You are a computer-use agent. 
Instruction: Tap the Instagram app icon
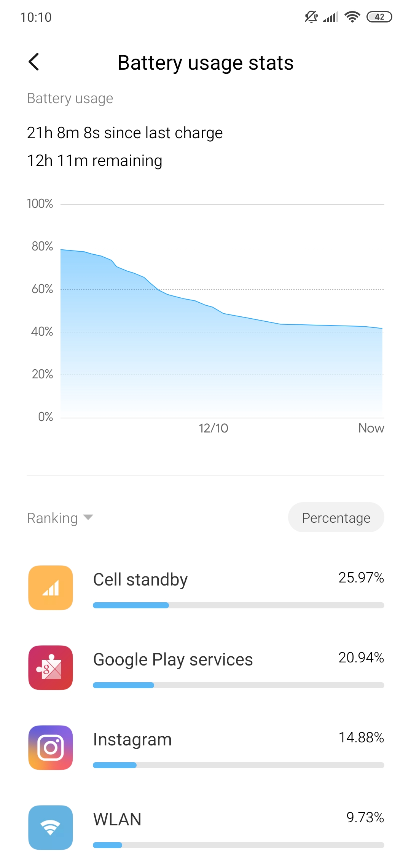pyautogui.click(x=51, y=748)
